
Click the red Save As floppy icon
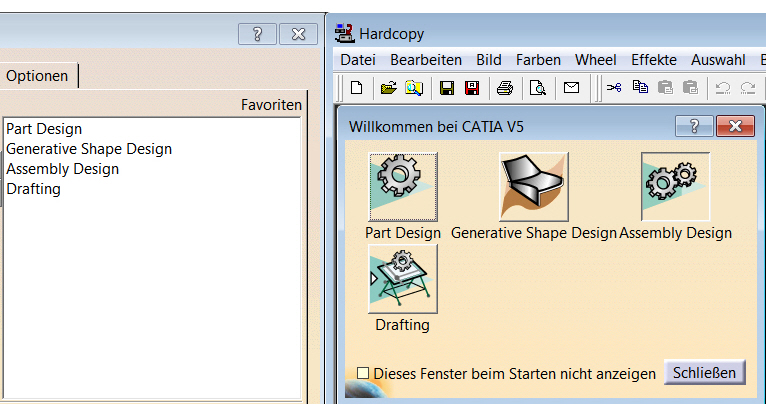[x=472, y=88]
